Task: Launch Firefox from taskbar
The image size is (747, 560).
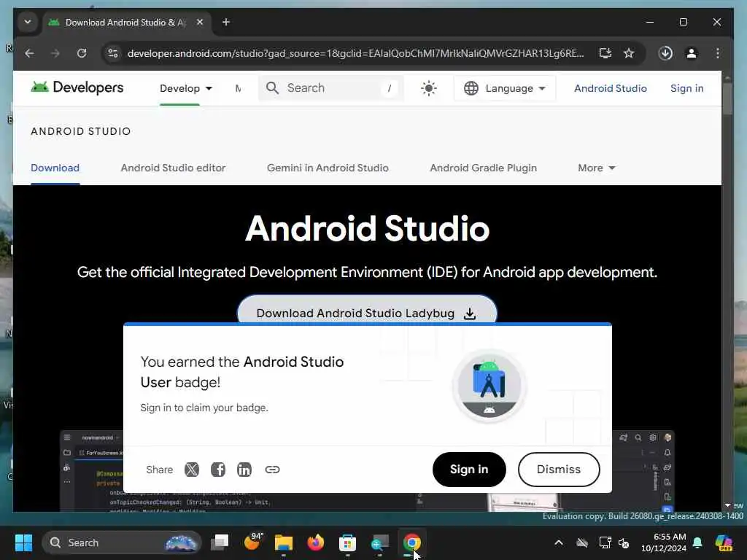Action: (315, 542)
